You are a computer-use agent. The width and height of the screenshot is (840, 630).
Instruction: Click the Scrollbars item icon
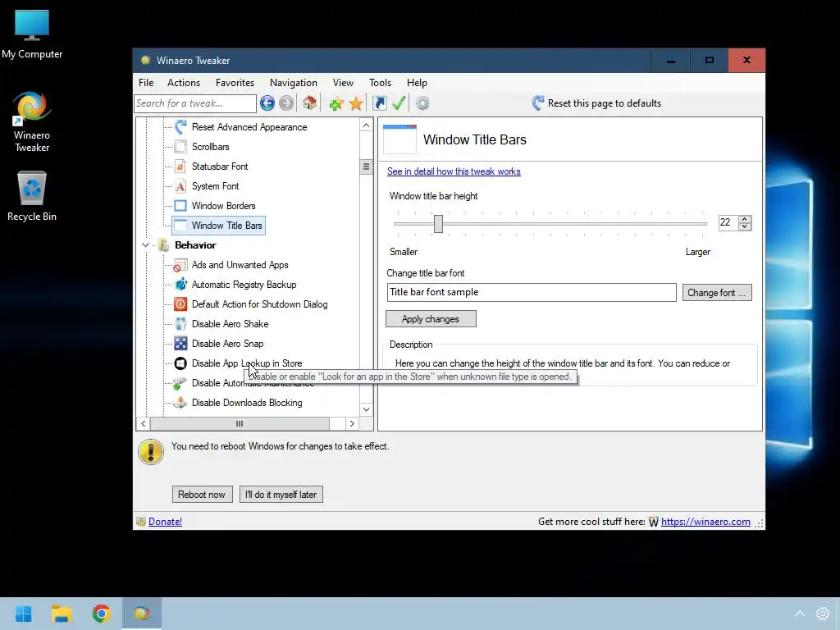[180, 147]
